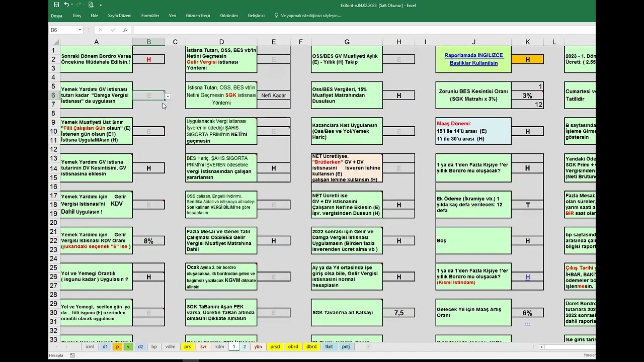
Task: Click the Undo arrow icon
Action: [x=66, y=5]
